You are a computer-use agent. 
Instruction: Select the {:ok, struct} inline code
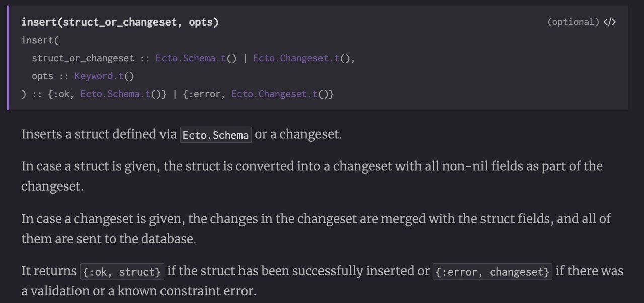[122, 272]
